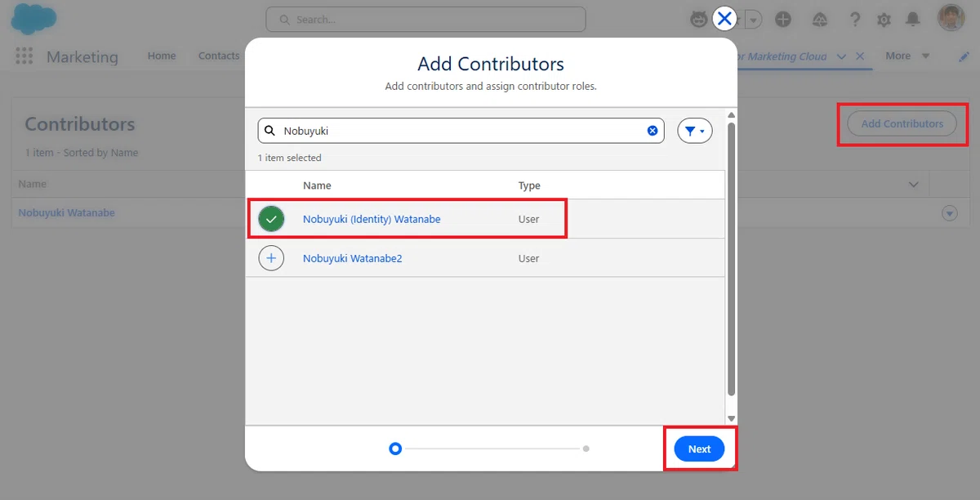Click the Contributors heading in background
980x500 pixels.
[x=80, y=124]
